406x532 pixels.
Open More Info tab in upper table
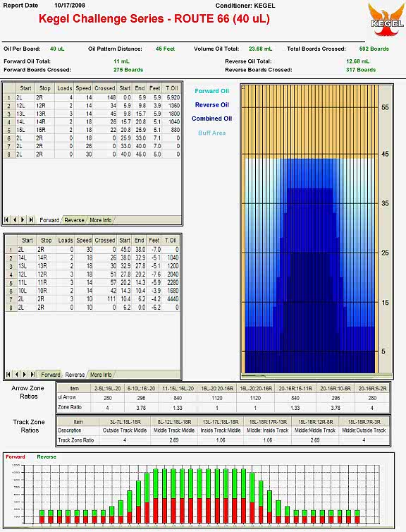click(101, 220)
